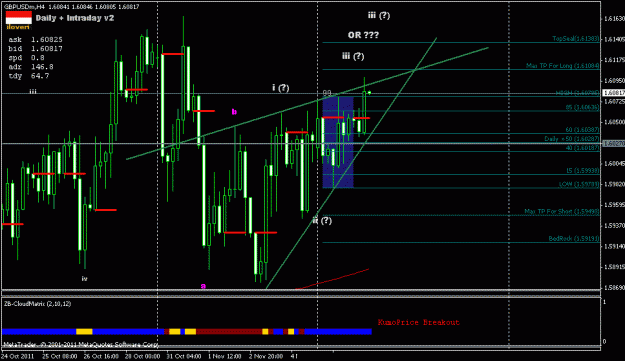Click the MetaQuotes Software Corp copyright text
Image resolution: width=625 pixels, height=361 pixels.
tap(81, 344)
